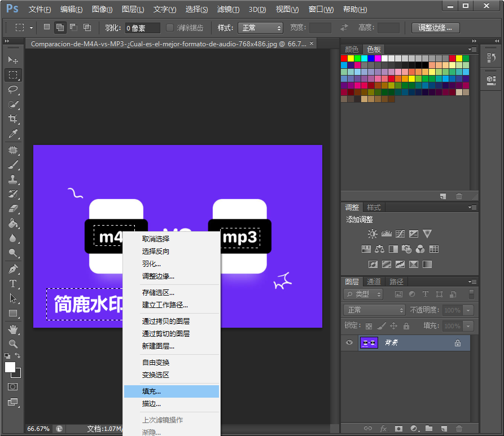Select the Hand tool
This screenshot has height=436, width=504.
coord(13,328)
